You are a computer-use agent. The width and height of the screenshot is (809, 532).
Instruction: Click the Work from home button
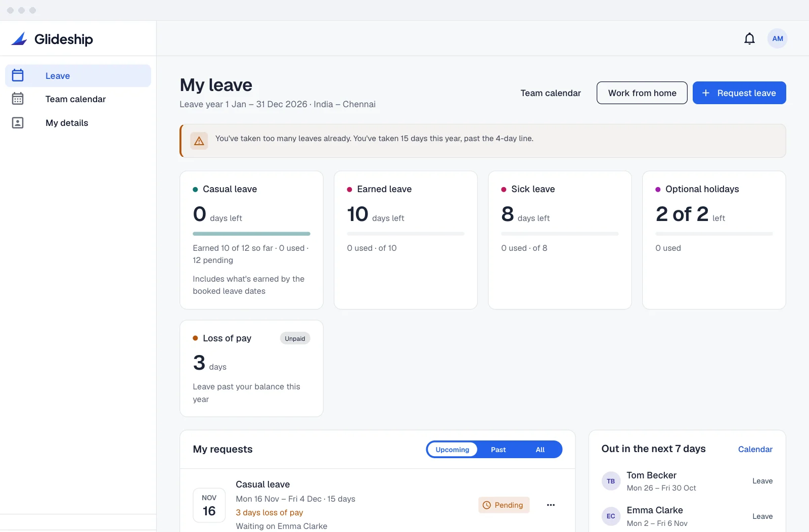[x=642, y=93]
